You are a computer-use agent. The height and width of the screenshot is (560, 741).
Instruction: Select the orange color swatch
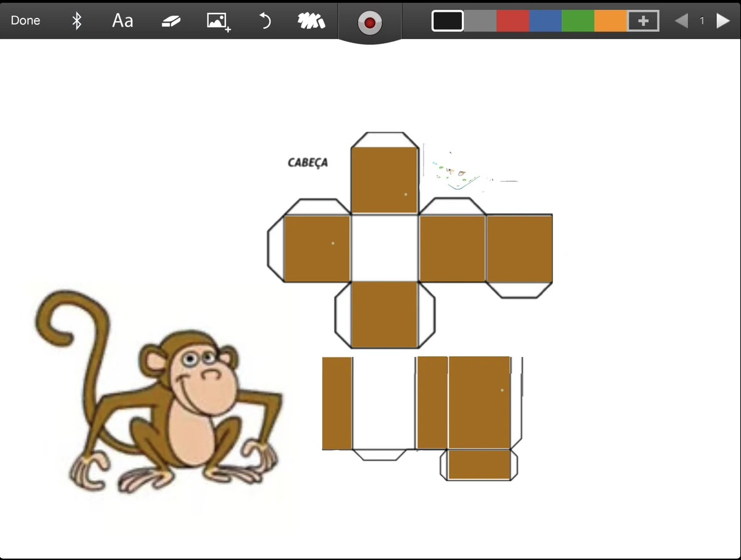pyautogui.click(x=610, y=20)
